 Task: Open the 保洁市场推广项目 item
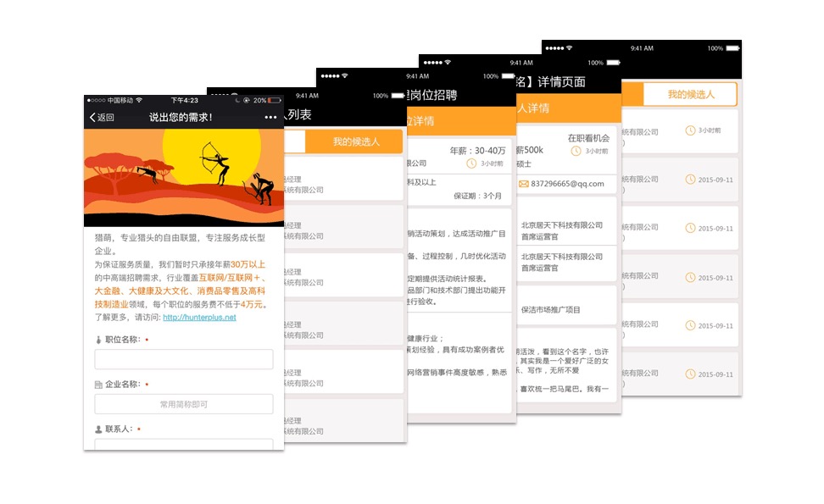[x=551, y=310]
